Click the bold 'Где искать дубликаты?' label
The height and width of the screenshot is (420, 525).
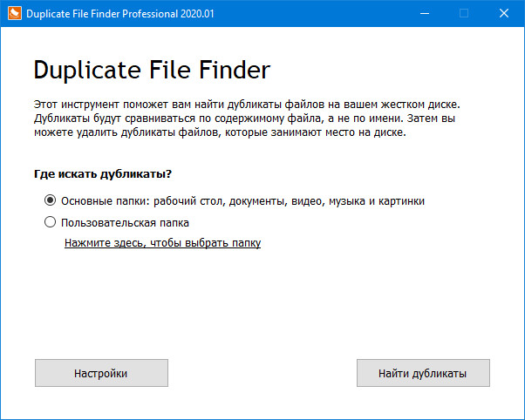[x=102, y=173]
